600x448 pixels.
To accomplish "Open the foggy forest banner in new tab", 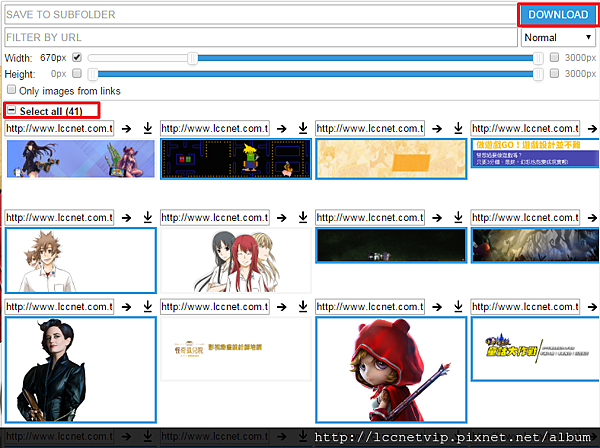I will pyautogui.click(x=592, y=218).
